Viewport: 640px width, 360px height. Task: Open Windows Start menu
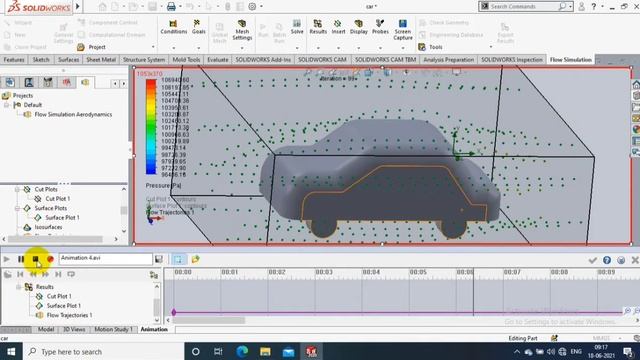[11, 351]
